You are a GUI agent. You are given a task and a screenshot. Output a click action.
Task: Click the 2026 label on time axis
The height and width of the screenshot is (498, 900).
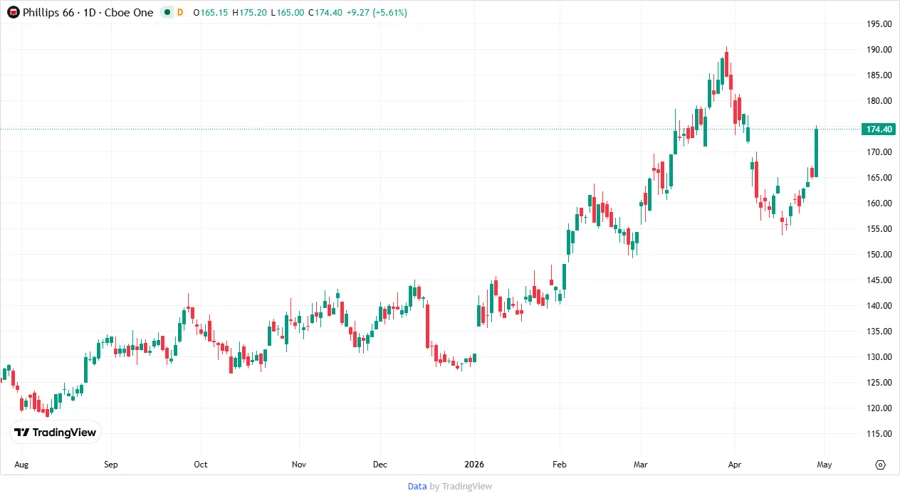pos(474,464)
